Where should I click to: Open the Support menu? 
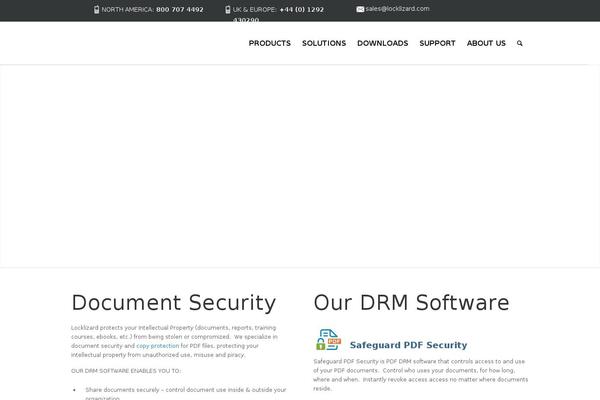pos(437,43)
